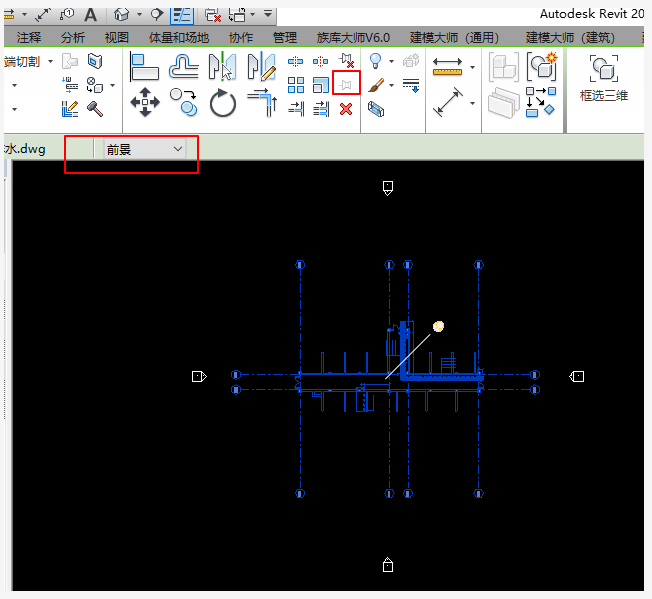Open the 3D View dropdown arrow

139,15
